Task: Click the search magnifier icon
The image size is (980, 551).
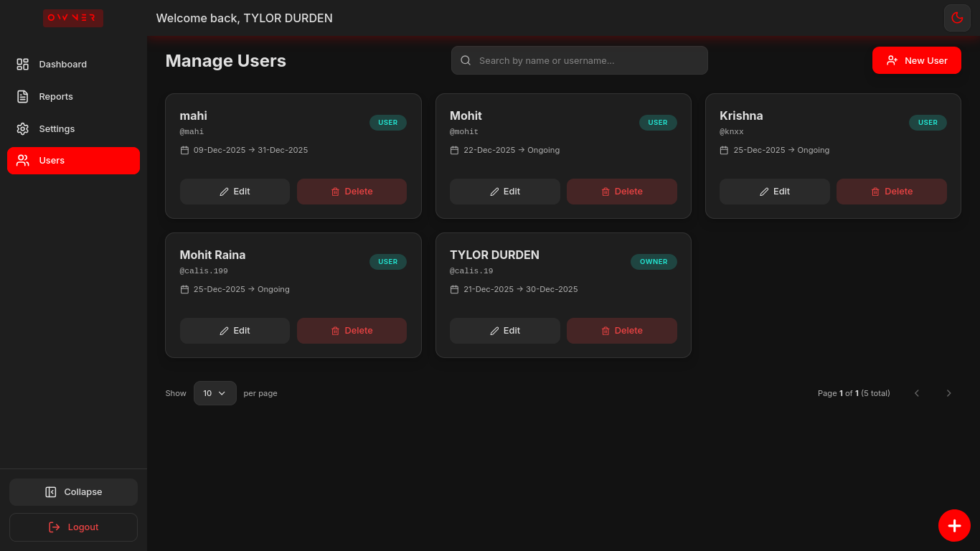Action: pyautogui.click(x=466, y=60)
